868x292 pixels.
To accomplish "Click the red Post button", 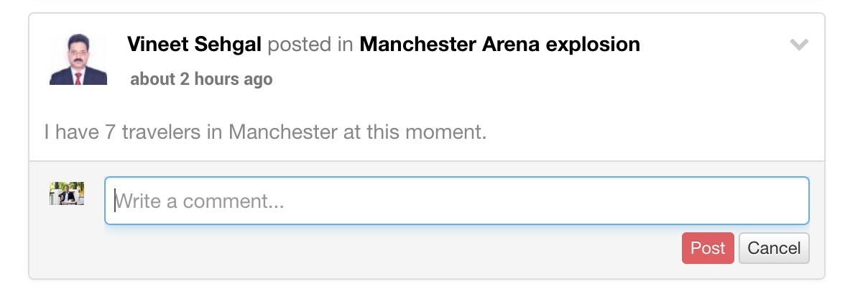I will pos(708,248).
